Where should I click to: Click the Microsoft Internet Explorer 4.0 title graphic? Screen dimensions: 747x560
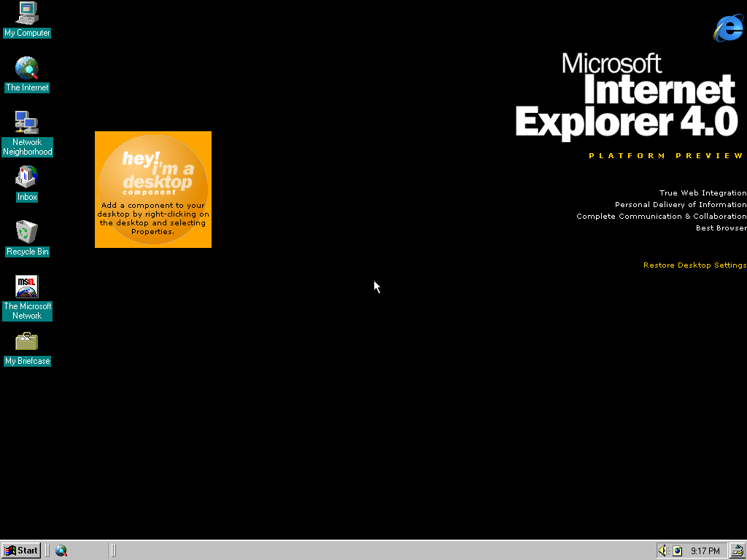(x=628, y=97)
